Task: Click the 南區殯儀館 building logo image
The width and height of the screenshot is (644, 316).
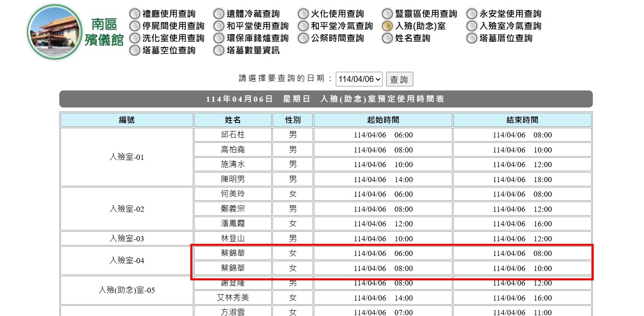Action: coord(54,32)
